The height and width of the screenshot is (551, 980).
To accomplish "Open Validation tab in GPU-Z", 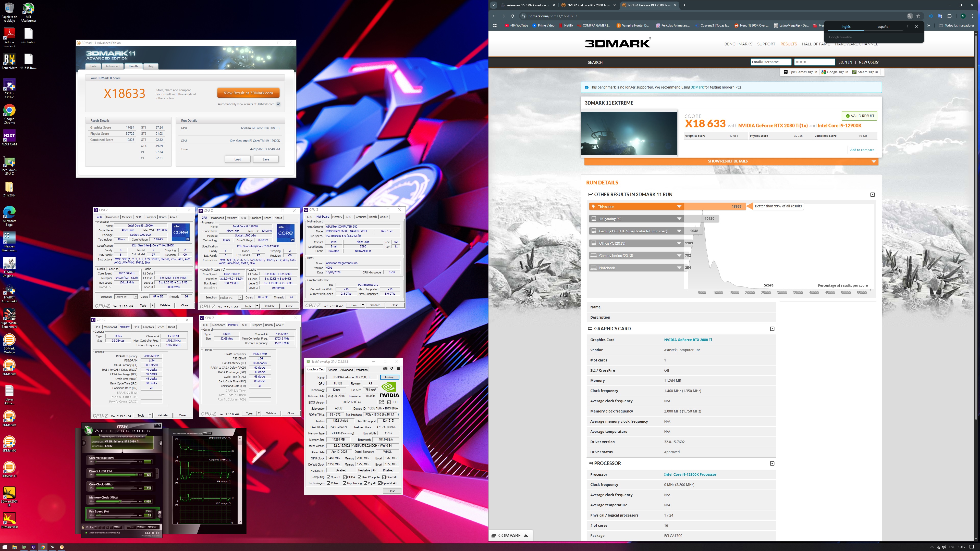I will coord(362,370).
